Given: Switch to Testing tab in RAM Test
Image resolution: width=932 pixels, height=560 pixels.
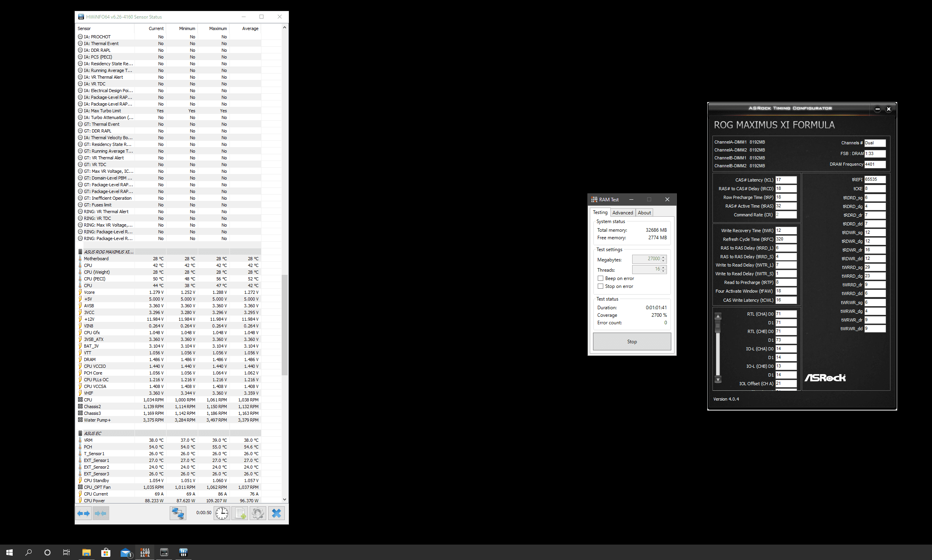Looking at the screenshot, I should coord(600,212).
